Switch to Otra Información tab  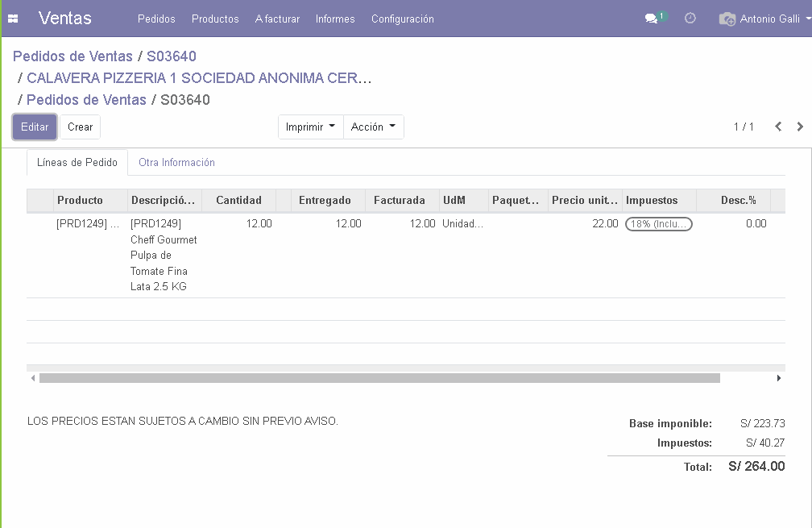[x=176, y=162]
